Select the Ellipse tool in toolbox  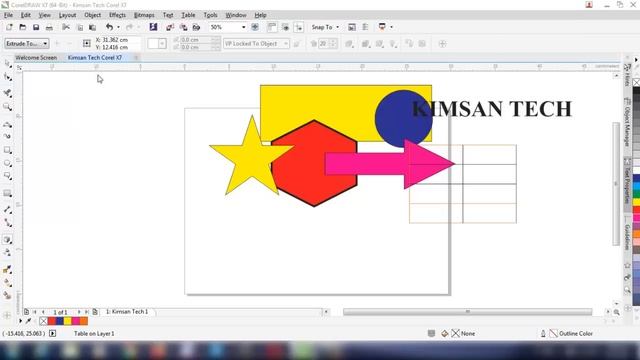(7, 163)
